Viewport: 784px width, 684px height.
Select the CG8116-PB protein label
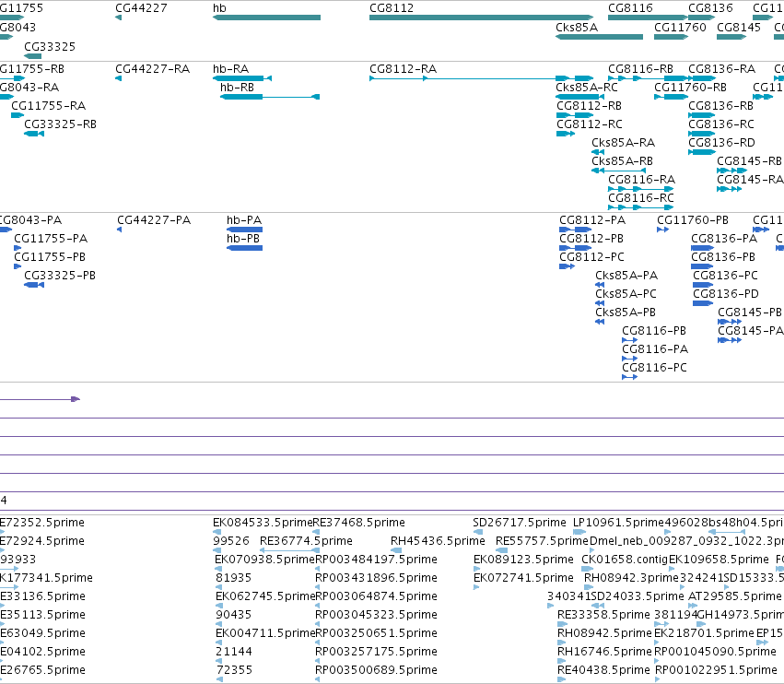click(x=654, y=331)
